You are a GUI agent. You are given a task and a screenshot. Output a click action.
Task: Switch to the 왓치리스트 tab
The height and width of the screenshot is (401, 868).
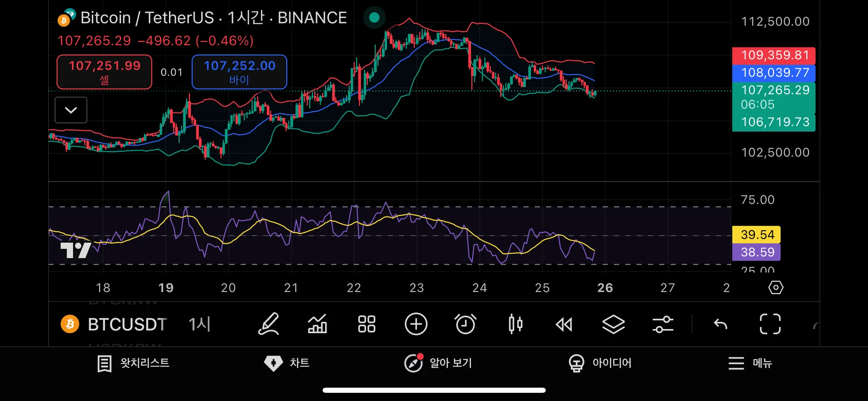point(133,363)
